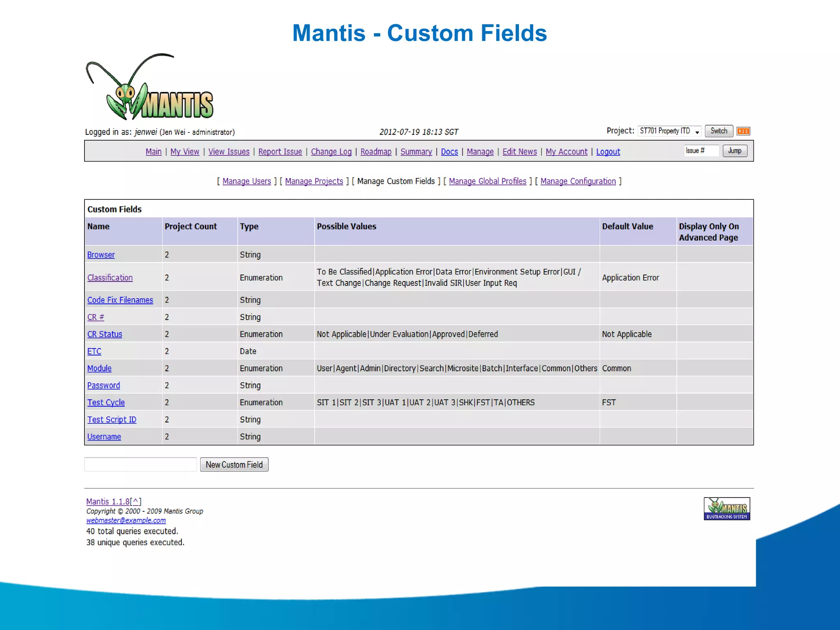
Task: Click the orange RSS feed icon
Action: [x=743, y=131]
